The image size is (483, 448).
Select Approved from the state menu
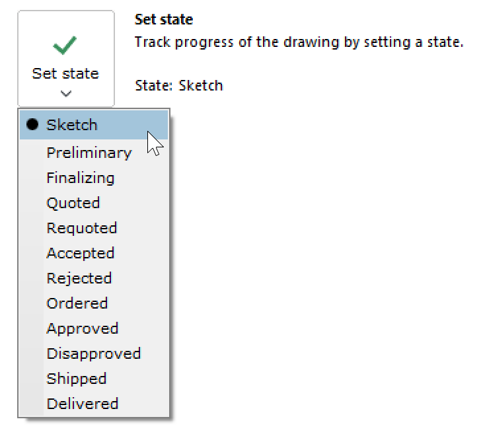click(x=82, y=328)
